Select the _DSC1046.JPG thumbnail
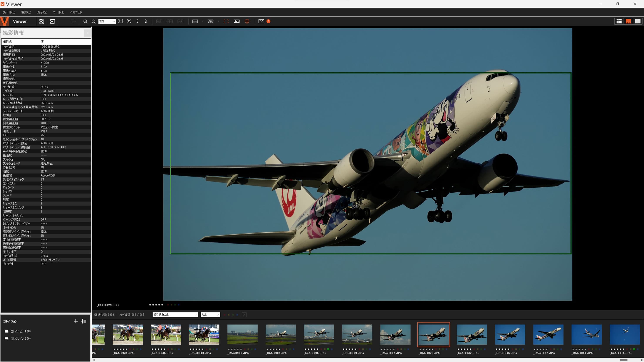This screenshot has height=362, width=644. (510, 335)
